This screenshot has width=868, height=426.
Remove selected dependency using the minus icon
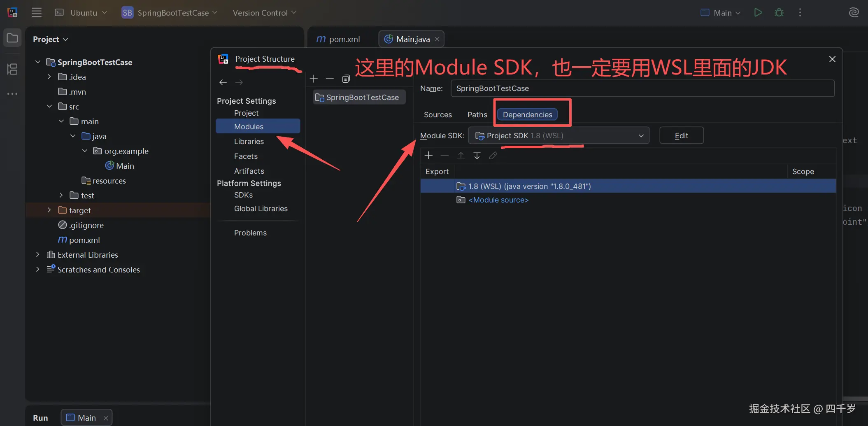point(444,155)
